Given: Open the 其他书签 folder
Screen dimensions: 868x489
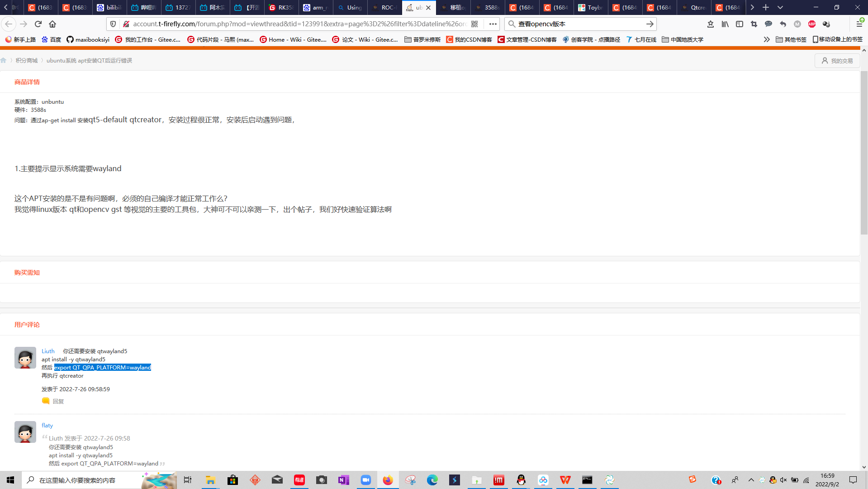Looking at the screenshot, I should click(x=791, y=39).
